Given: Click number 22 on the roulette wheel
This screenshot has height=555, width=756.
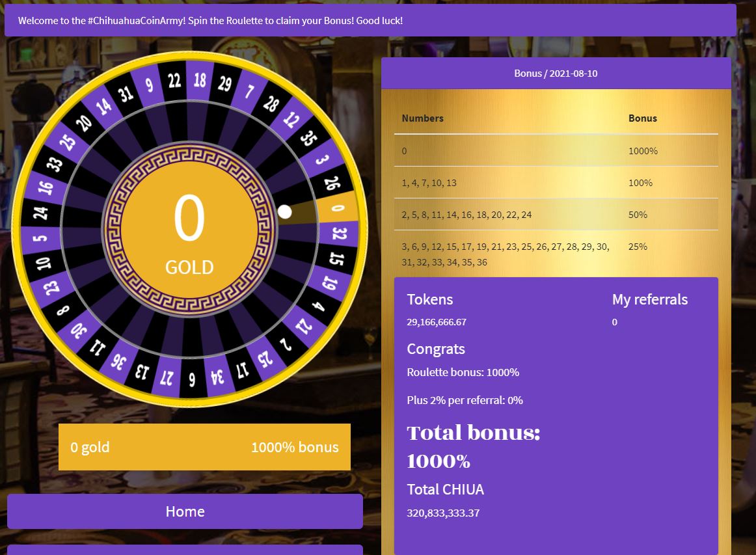Looking at the screenshot, I should 174,81.
